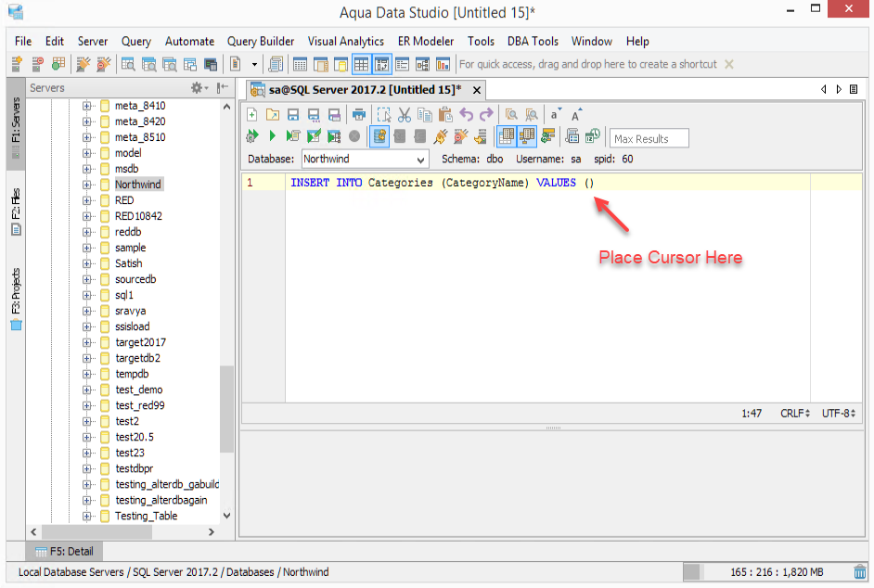Click the Servers tree vertical scrollbar thumb
This screenshot has height=588, width=874.
(226, 409)
